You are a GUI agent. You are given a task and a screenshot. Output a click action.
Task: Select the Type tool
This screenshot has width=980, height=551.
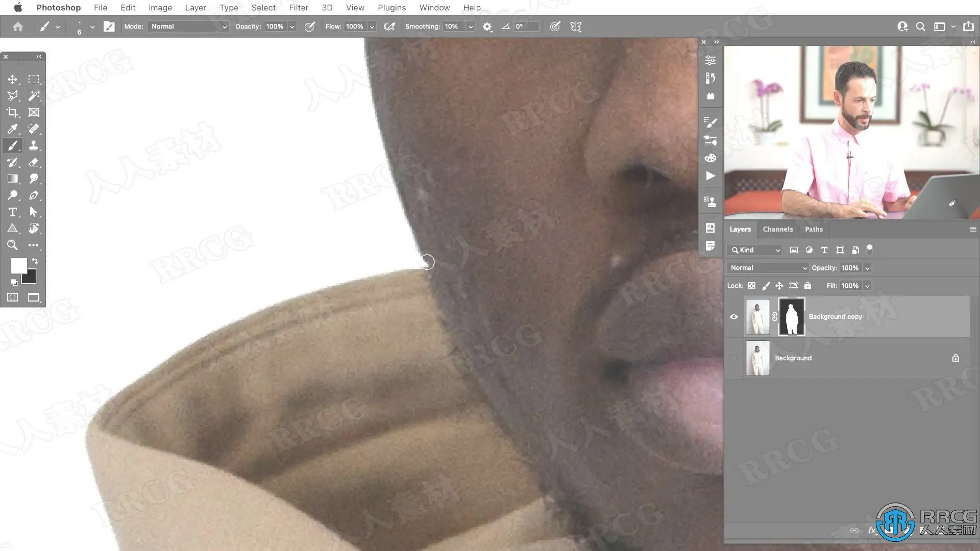click(13, 212)
